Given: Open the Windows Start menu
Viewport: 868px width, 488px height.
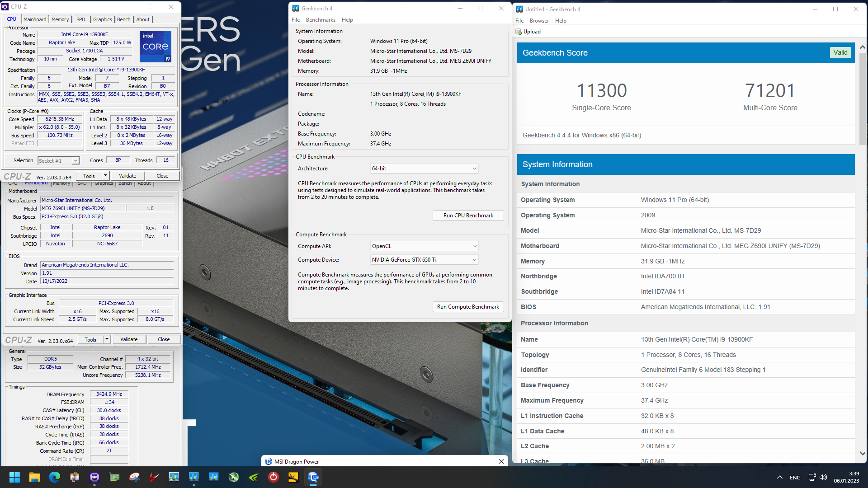Looking at the screenshot, I should 14,477.
